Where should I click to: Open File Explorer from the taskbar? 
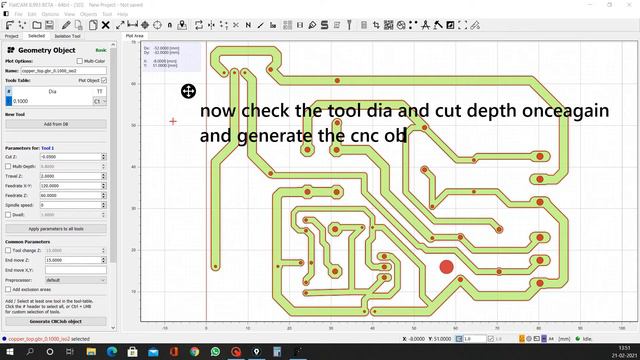point(91,351)
